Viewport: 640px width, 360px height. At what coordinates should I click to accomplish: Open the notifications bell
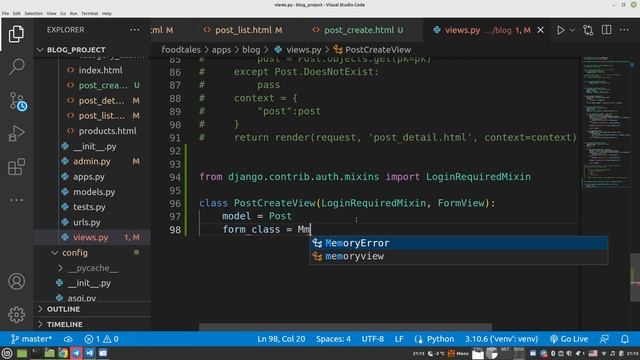coord(625,339)
